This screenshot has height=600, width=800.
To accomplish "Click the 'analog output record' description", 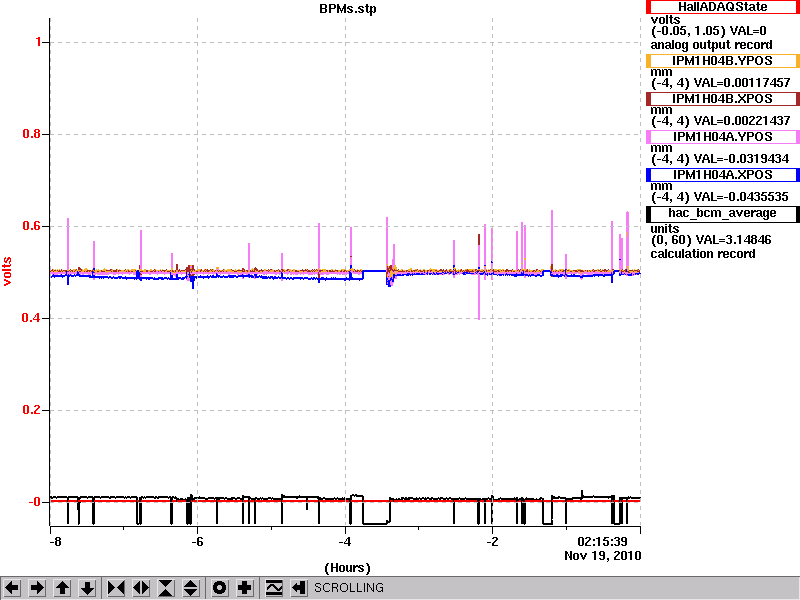I will (x=711, y=45).
